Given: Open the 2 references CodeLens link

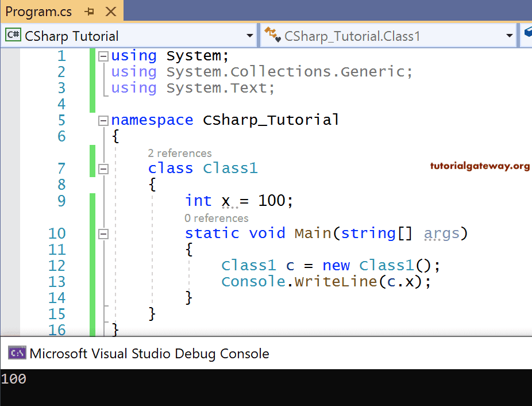Looking at the screenshot, I should coord(179,153).
